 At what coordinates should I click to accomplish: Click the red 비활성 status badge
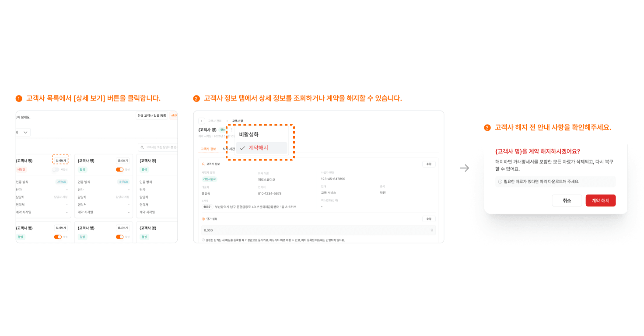pyautogui.click(x=21, y=169)
